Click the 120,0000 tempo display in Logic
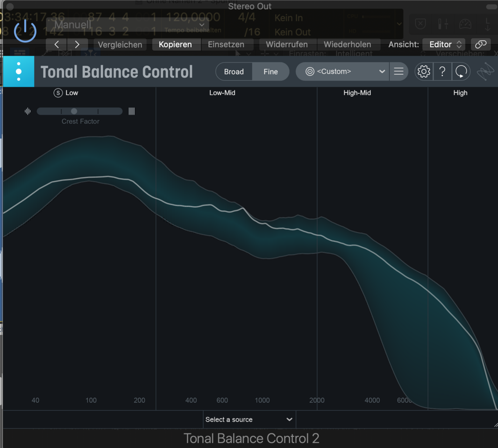The width and height of the screenshot is (498, 448). tap(193, 17)
